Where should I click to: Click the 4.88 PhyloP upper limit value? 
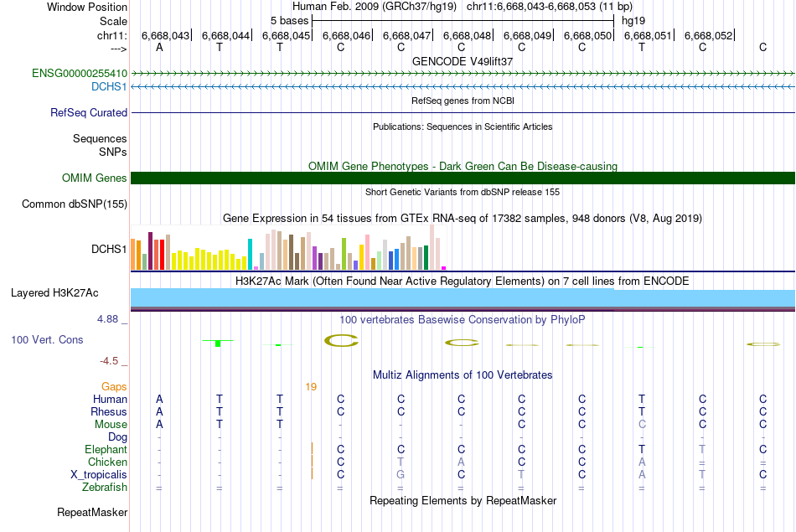[x=107, y=319]
